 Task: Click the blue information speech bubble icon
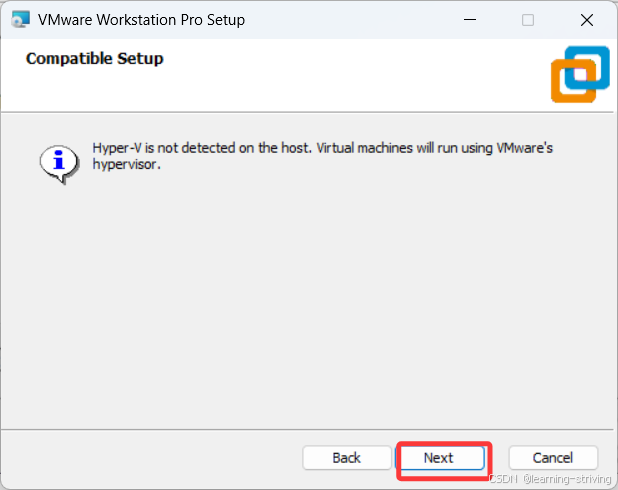(59, 164)
